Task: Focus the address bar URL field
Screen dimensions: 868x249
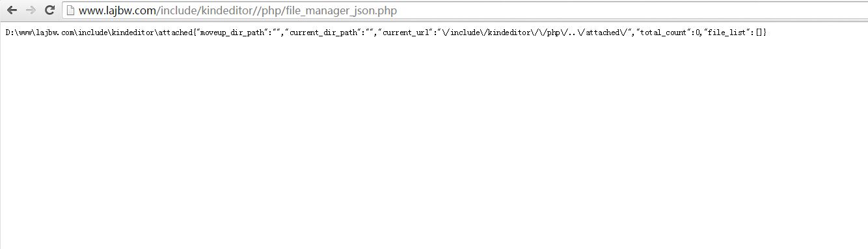Action: pos(465,10)
